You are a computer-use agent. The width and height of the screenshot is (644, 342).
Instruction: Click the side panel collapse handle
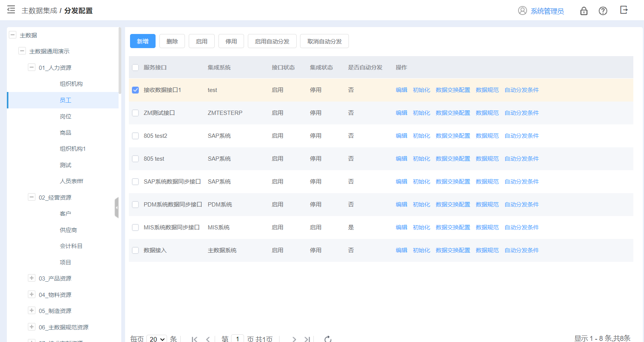click(x=117, y=208)
